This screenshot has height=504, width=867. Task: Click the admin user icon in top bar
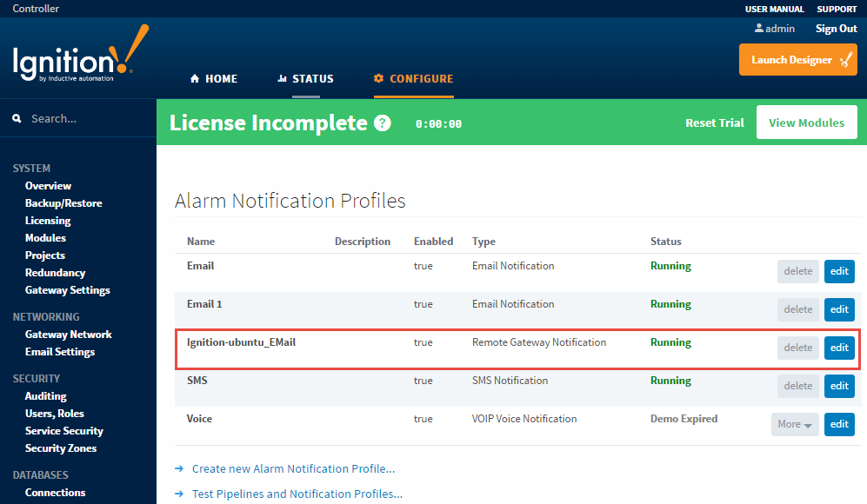coord(758,28)
